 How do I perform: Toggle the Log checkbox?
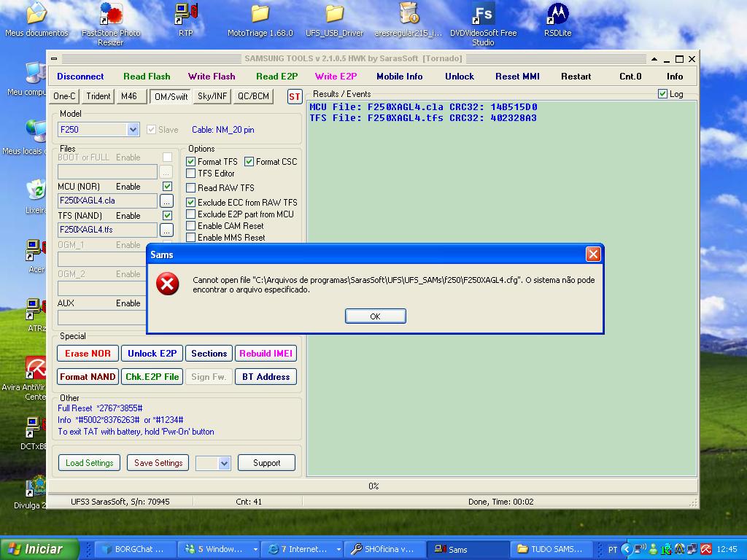[x=662, y=94]
